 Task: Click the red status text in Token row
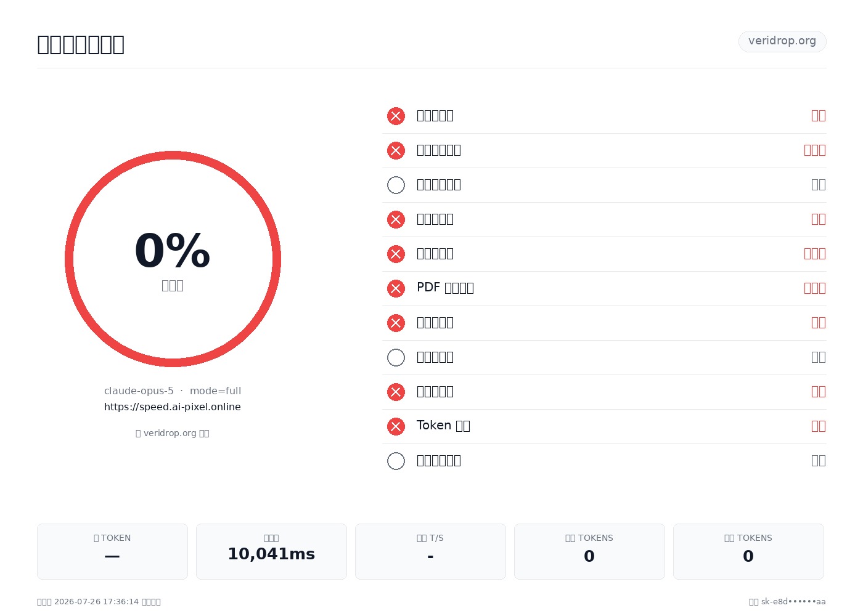tap(819, 426)
